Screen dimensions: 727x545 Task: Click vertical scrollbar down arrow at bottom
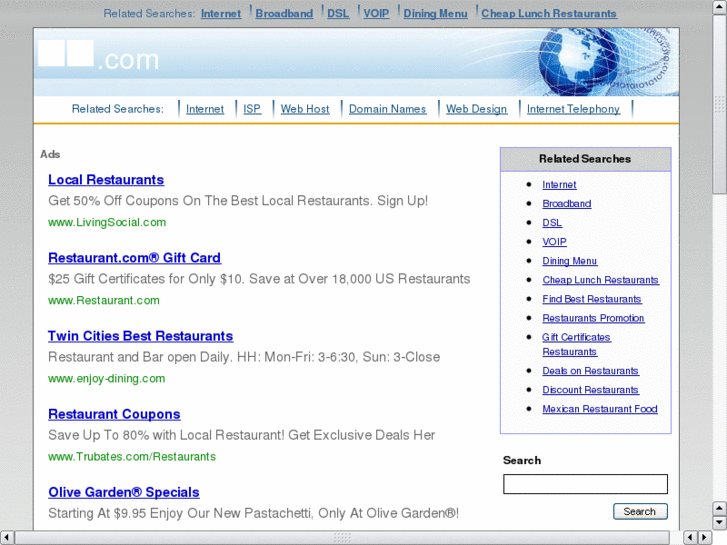click(720, 523)
